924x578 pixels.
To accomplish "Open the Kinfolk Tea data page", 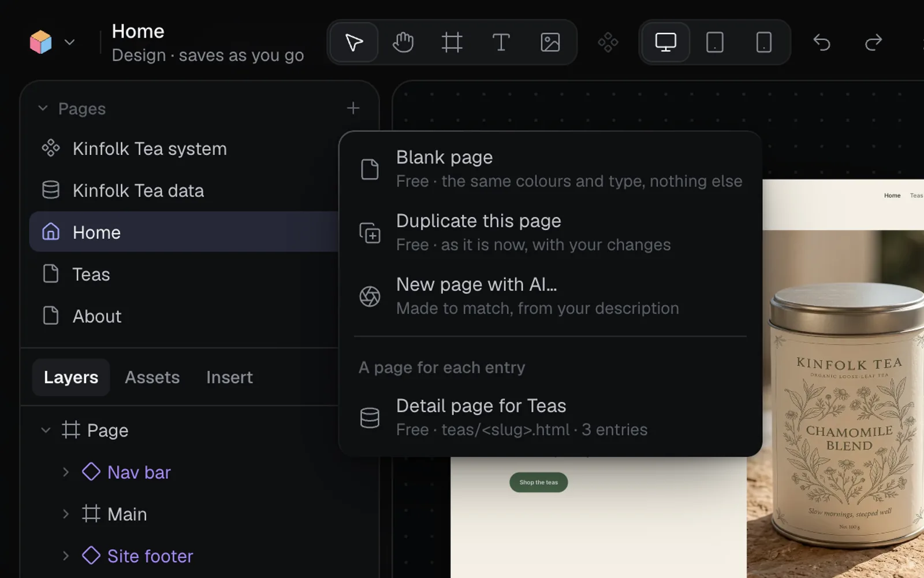I will coord(184,191).
